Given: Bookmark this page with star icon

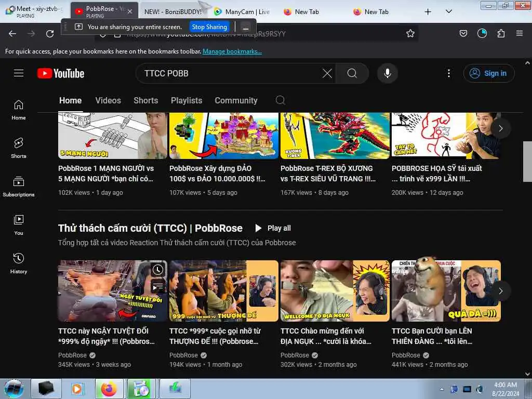Looking at the screenshot, I should tap(410, 33).
